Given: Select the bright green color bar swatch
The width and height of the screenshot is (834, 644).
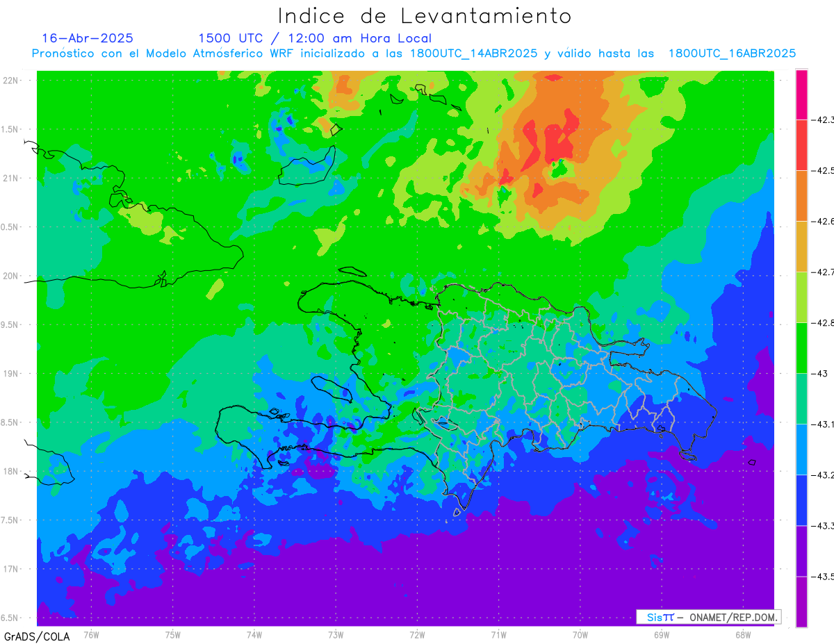Looking at the screenshot, I should click(x=801, y=347).
